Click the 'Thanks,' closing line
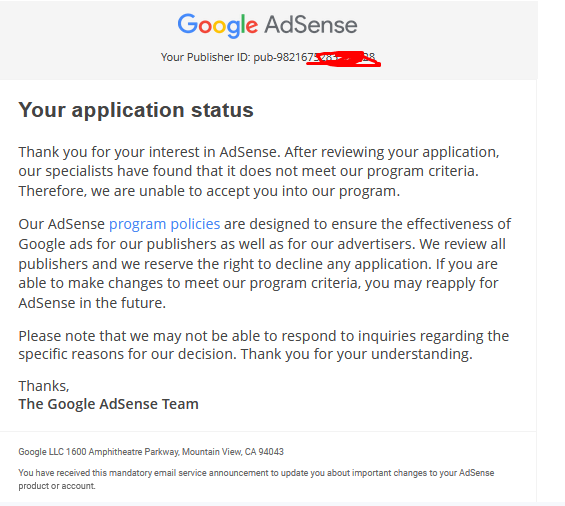Image resolution: width=565 pixels, height=506 pixels. [44, 386]
